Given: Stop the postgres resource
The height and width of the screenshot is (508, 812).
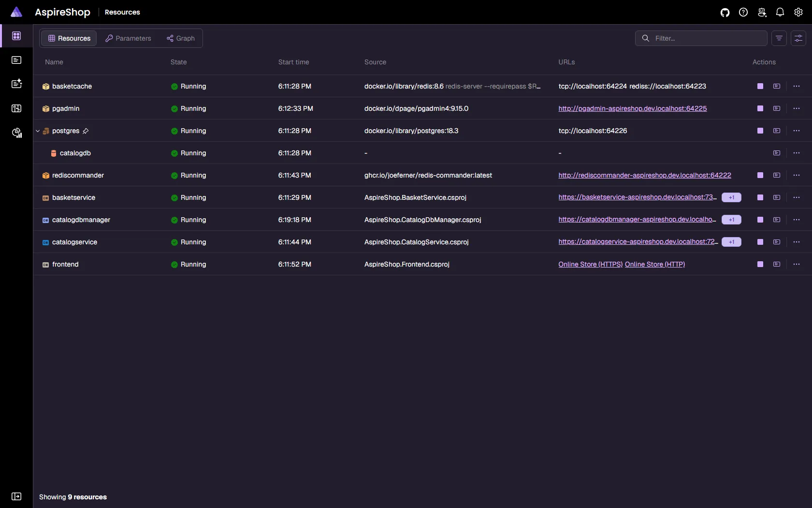Looking at the screenshot, I should [760, 131].
